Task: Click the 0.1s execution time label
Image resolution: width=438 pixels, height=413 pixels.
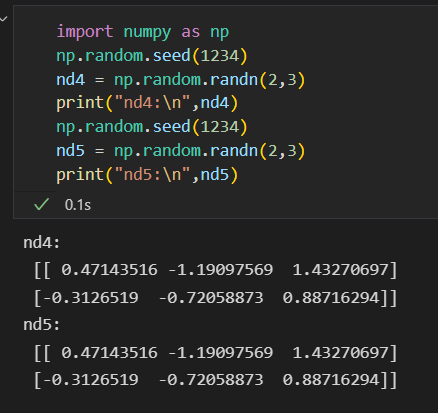Action: (x=78, y=205)
